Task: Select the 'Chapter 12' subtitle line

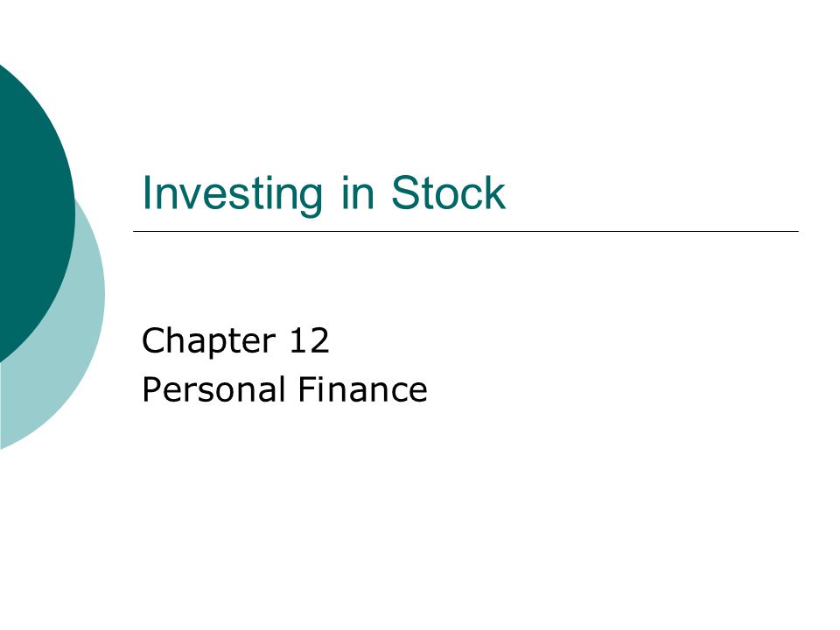Action: [x=235, y=341]
